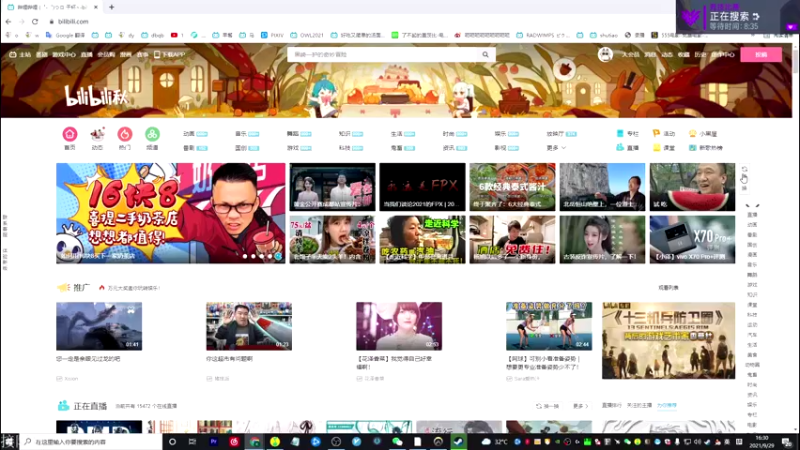
Task: Click 更多 in the 正在直播 section
Action: (x=580, y=406)
